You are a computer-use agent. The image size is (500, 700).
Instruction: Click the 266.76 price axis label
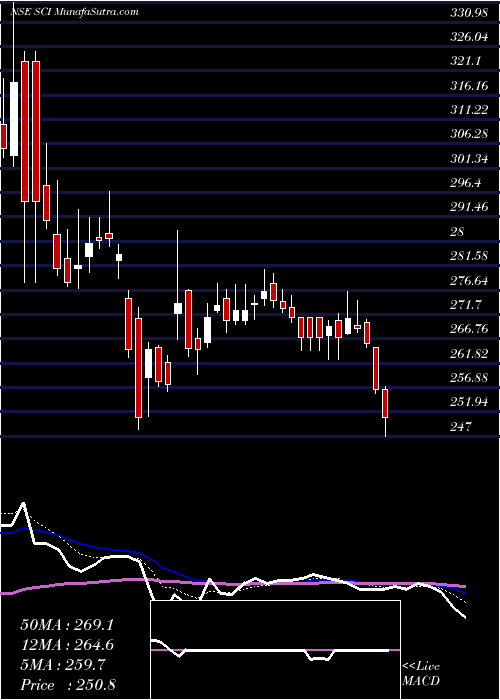(469, 329)
